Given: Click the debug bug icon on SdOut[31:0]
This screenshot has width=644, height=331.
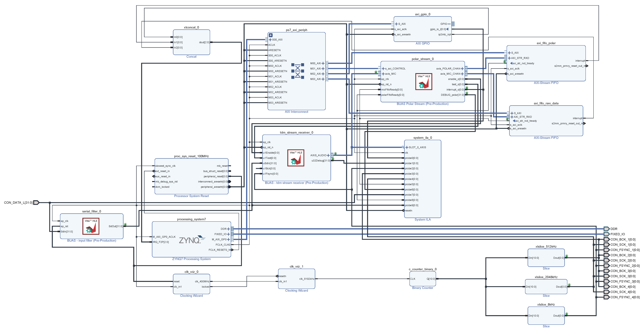Looking at the screenshot, I should [x=125, y=224].
